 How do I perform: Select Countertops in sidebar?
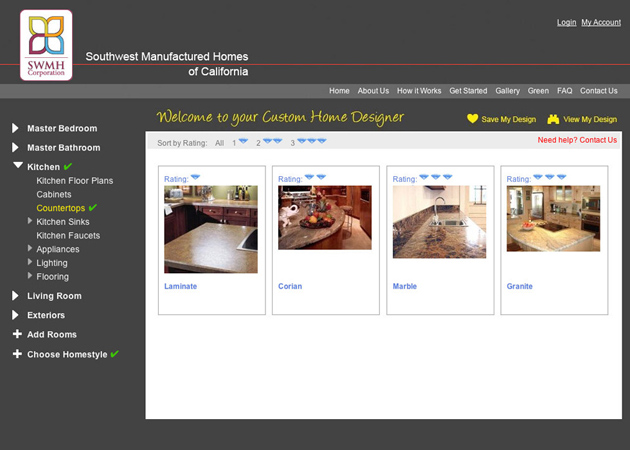pos(61,208)
